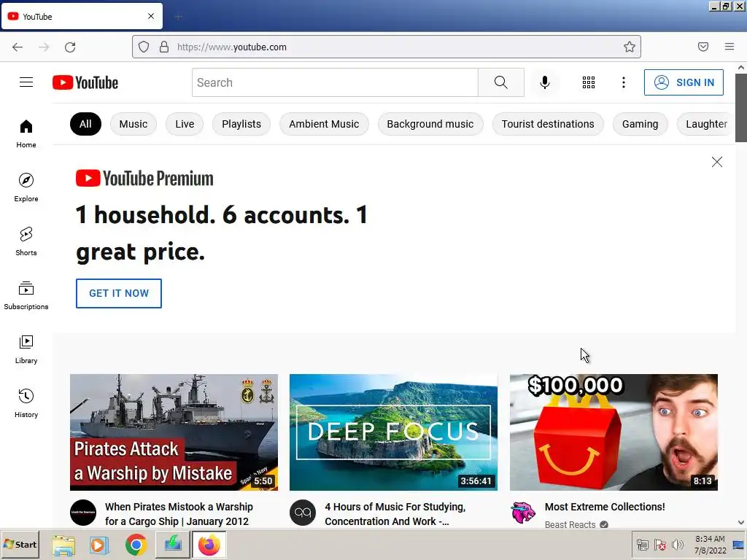747x560 pixels.
Task: Click the Beast Reacts channel avatar
Action: [523, 513]
